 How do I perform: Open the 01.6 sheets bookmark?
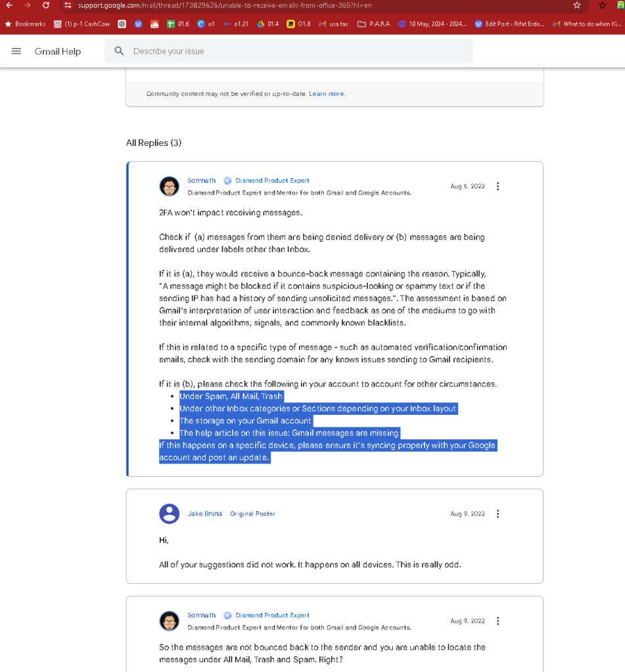point(178,24)
